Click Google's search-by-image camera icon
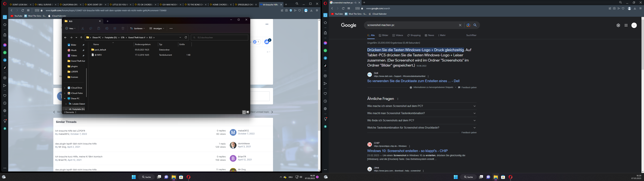The width and height of the screenshot is (644, 181). click(468, 25)
